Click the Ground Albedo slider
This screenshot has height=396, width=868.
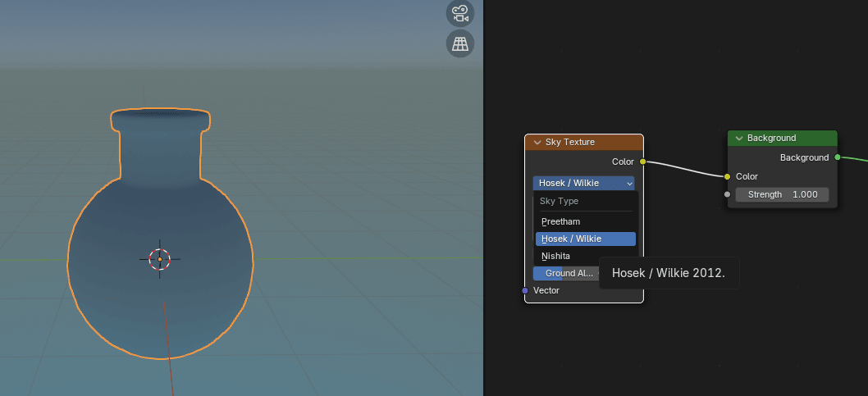[x=566, y=273]
